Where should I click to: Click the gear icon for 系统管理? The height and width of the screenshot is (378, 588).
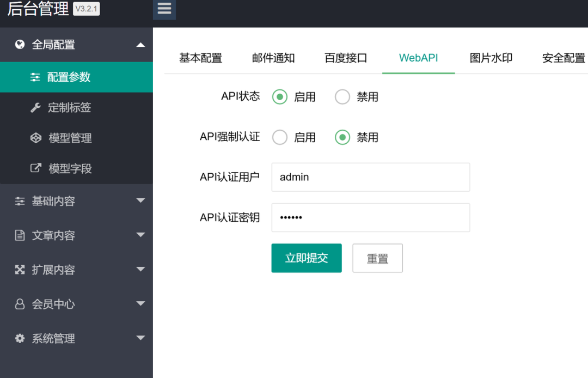point(20,338)
